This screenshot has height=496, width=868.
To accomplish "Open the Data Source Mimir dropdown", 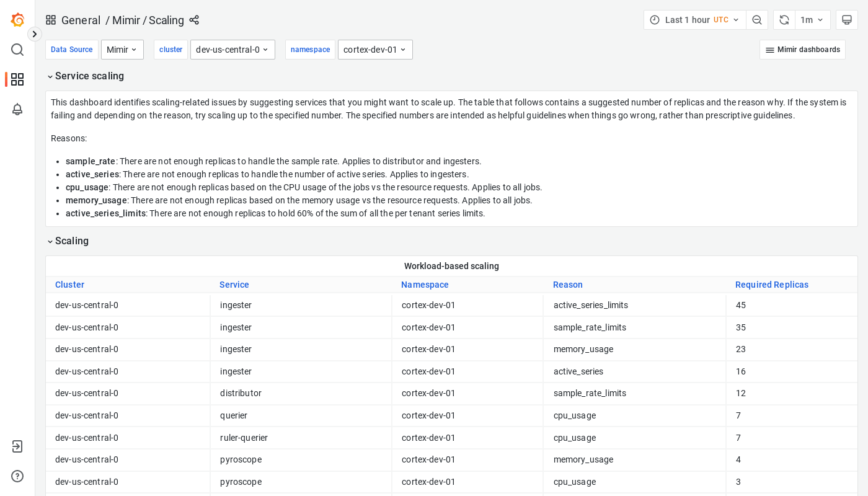I will [122, 50].
